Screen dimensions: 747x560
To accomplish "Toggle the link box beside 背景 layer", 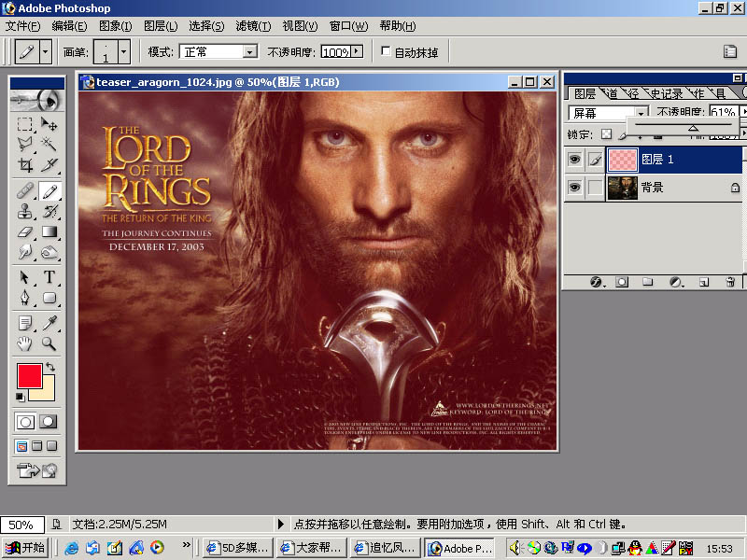I will 595,188.
